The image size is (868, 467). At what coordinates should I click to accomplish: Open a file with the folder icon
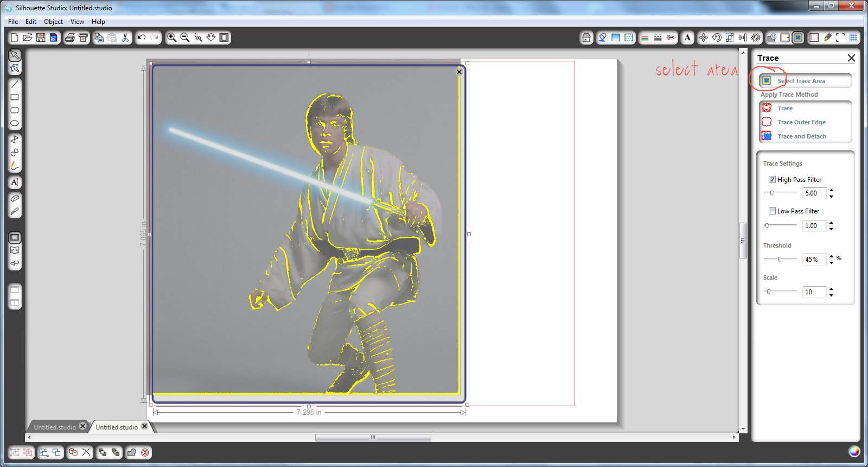(x=28, y=37)
